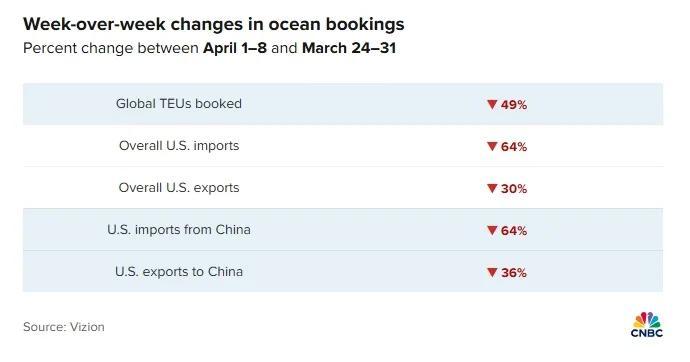Click the CNBC peacock logo

point(646,325)
